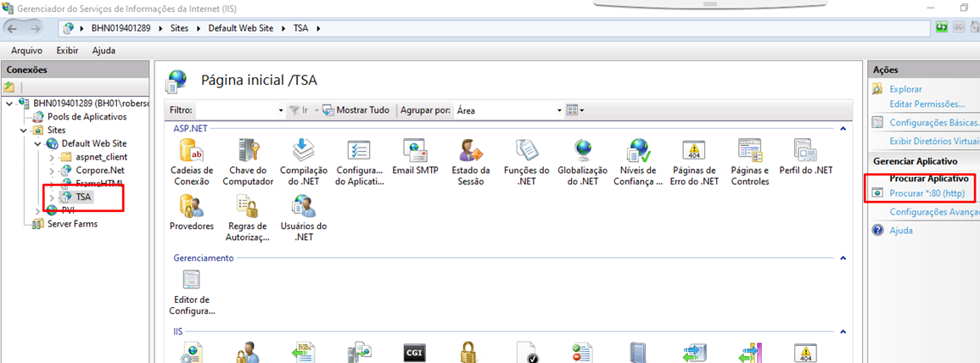Click the connections toolbar create-connection icon
The width and height of the screenshot is (980, 363).
9,87
